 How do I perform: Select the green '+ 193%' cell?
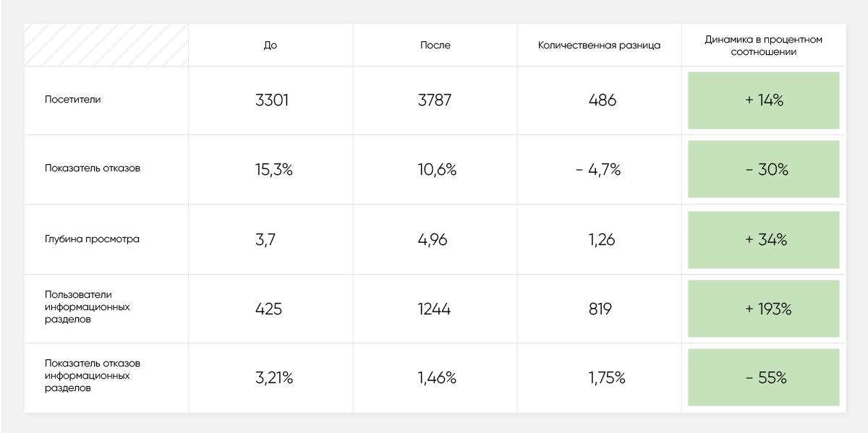764,309
